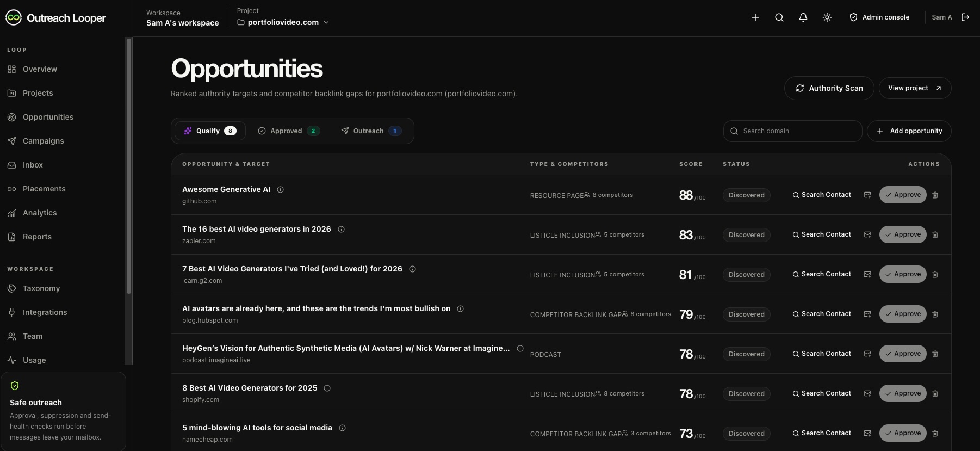Screen dimensions: 980x451
Task: Open notifications bell
Action: (x=803, y=17)
